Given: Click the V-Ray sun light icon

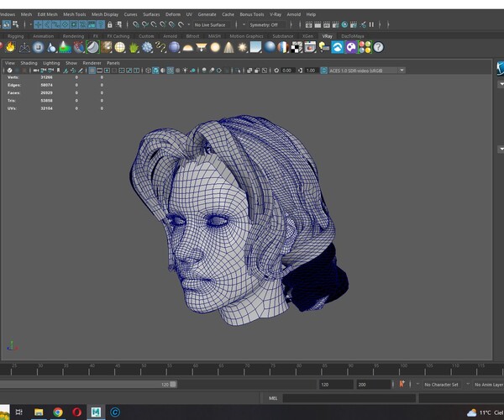Looking at the screenshot, I should tap(243, 47).
